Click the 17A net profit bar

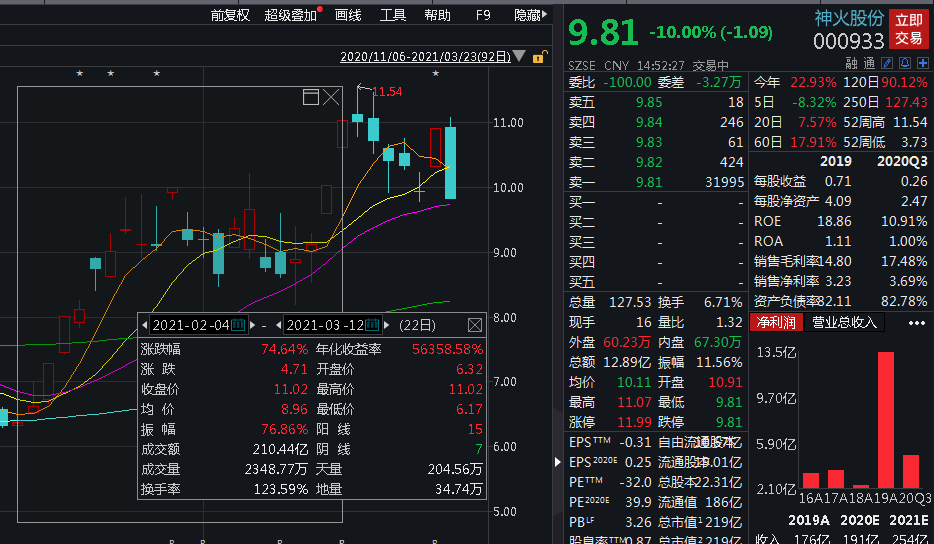pos(836,479)
